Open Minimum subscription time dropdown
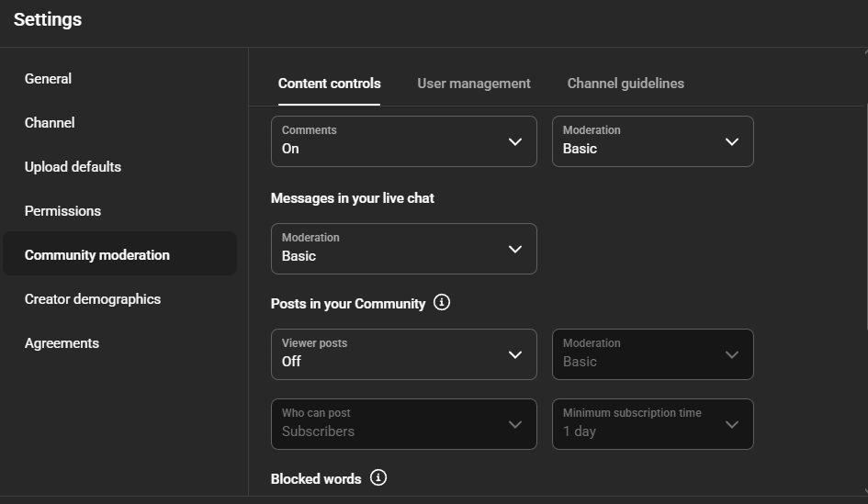The height and width of the screenshot is (504, 868). point(653,424)
